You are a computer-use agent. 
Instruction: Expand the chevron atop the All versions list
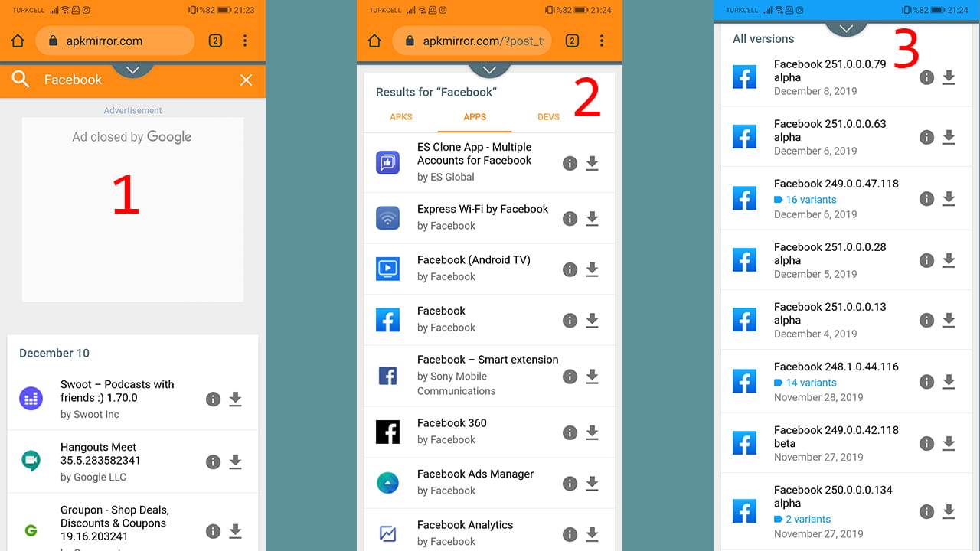coord(846,28)
